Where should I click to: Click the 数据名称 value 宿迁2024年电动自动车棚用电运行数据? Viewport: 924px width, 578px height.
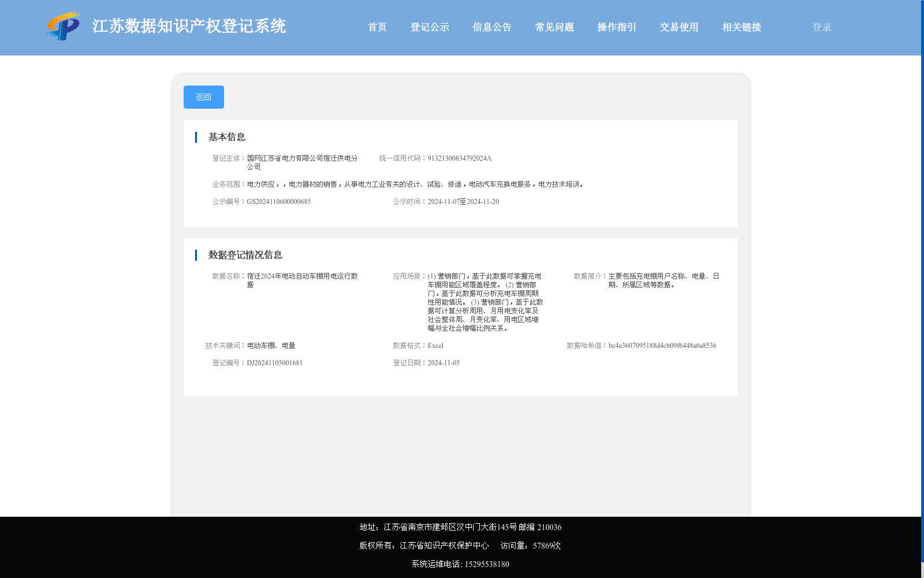(303, 280)
